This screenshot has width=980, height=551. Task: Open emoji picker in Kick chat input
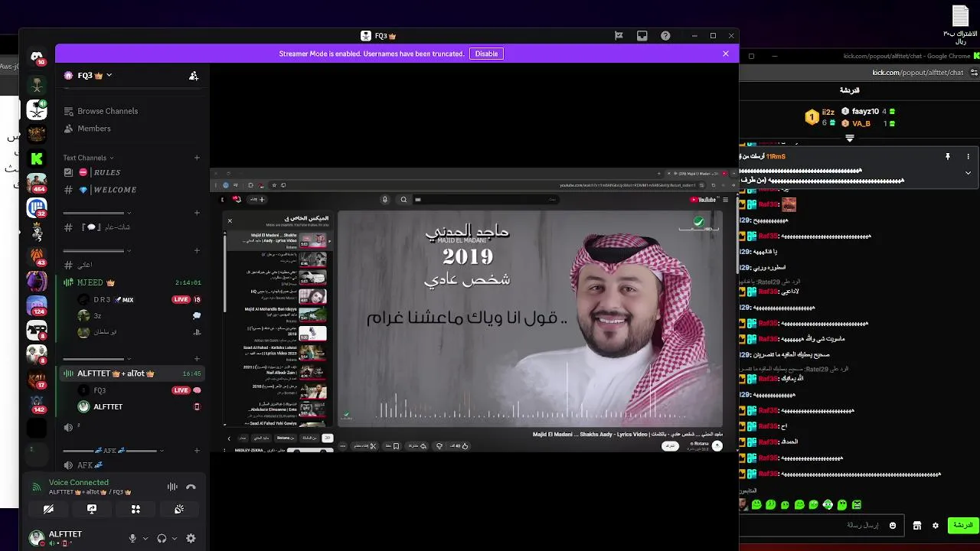(893, 526)
